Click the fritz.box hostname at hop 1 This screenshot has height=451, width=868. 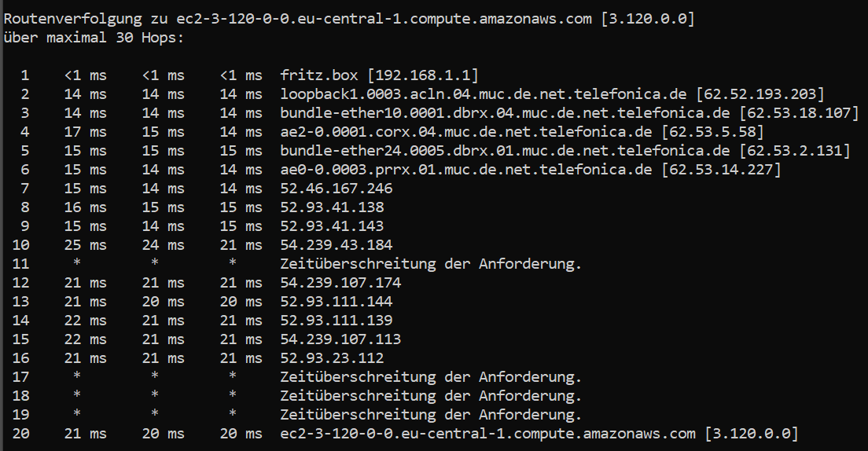tap(319, 75)
